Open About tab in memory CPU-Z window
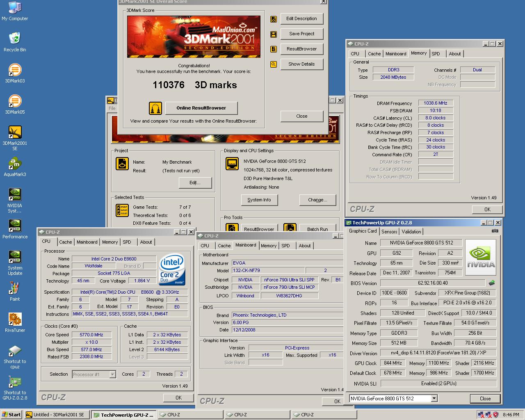The height and width of the screenshot is (420, 525). pos(454,54)
